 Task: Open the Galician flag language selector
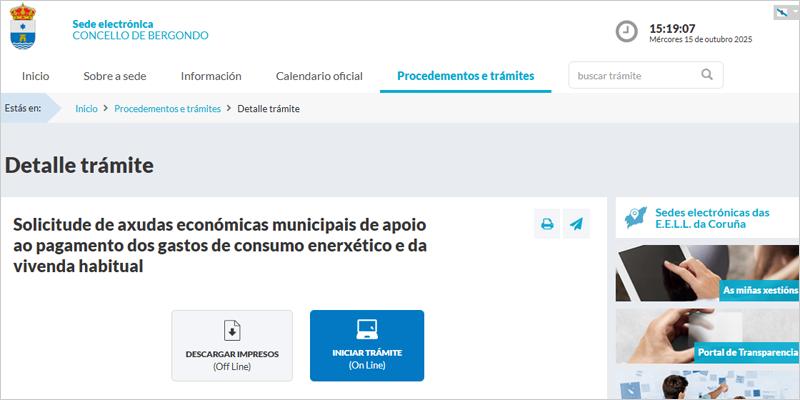point(786,12)
